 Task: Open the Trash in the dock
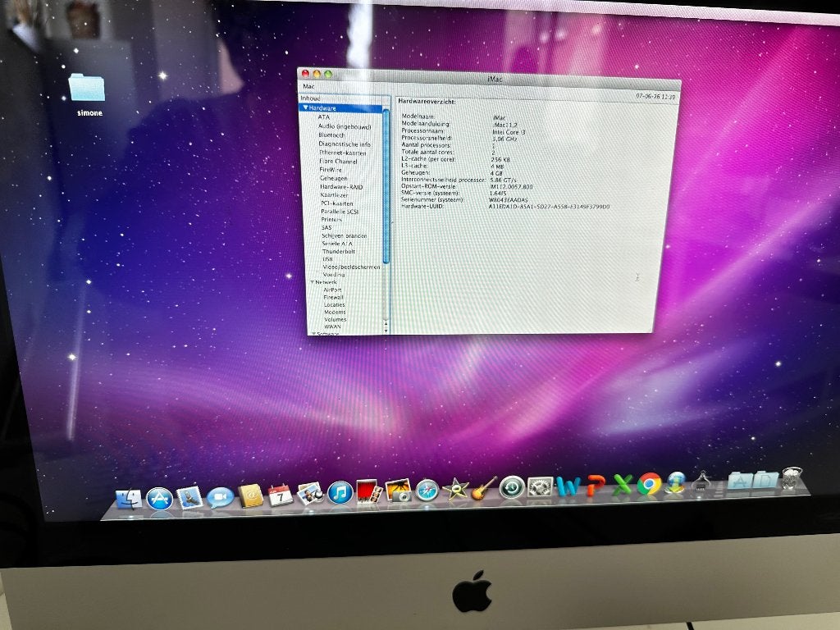(792, 478)
